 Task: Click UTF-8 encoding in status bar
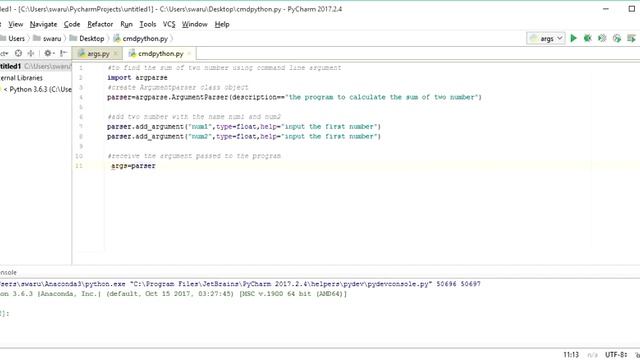tap(616, 355)
